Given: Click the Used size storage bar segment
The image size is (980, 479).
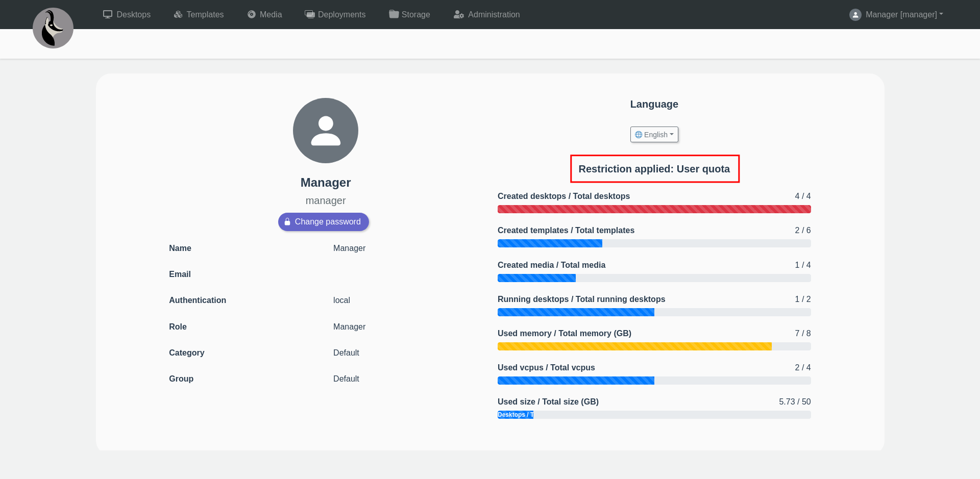Looking at the screenshot, I should (x=516, y=415).
